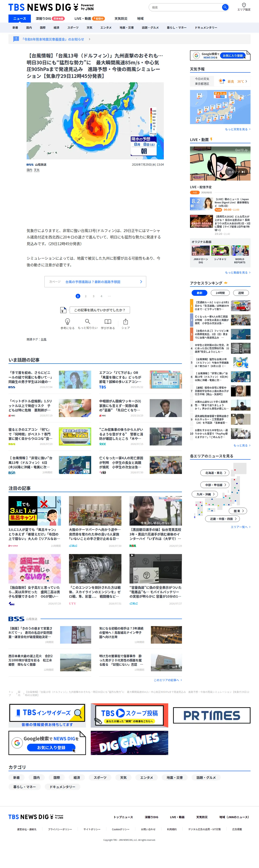The height and width of the screenshot is (868, 259).
Task: Open the シノキャリ video icon
Action: [220, 251]
